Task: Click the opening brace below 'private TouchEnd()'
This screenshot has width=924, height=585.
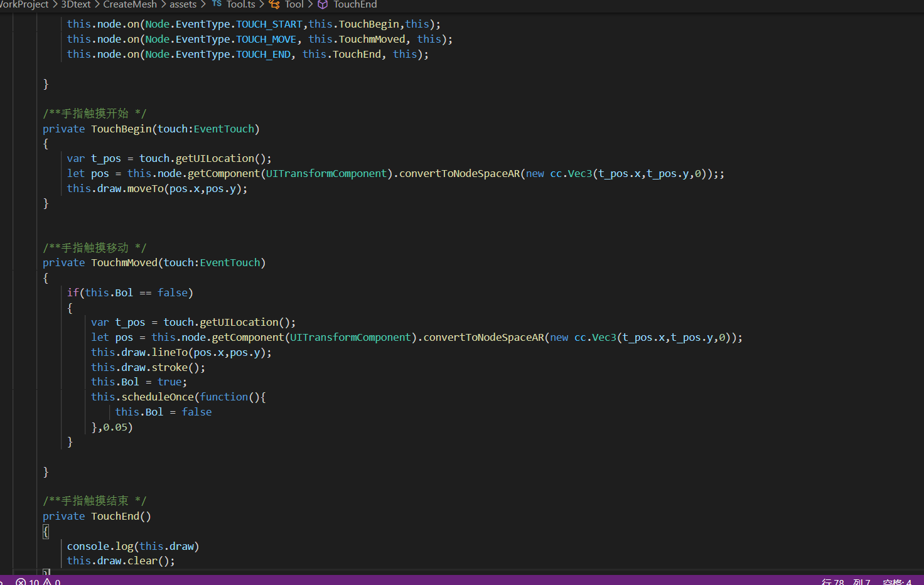Action: [x=45, y=532]
